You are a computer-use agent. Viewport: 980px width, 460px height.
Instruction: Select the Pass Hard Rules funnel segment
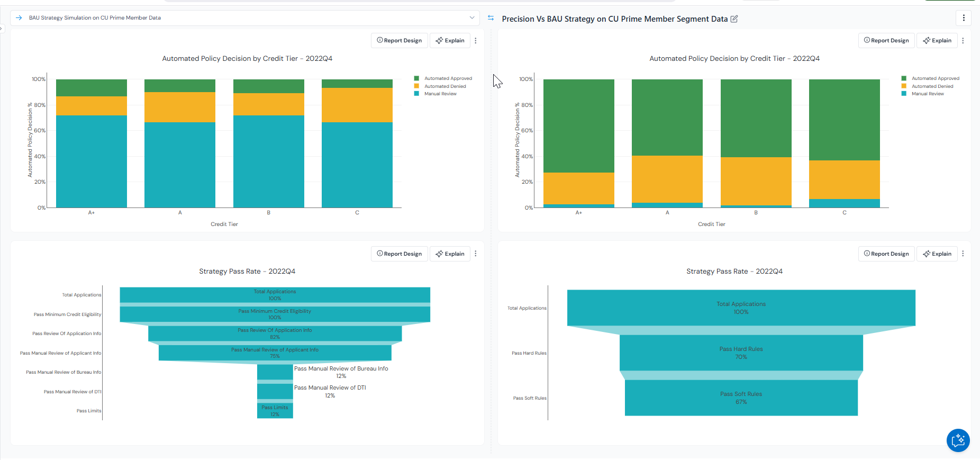741,353
